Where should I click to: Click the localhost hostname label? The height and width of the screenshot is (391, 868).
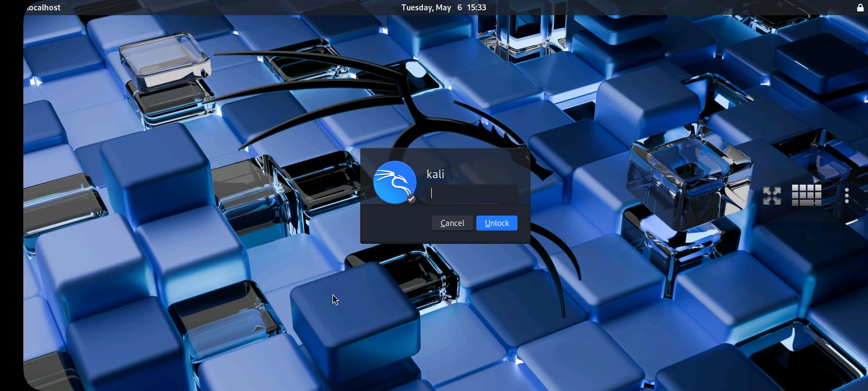(43, 8)
